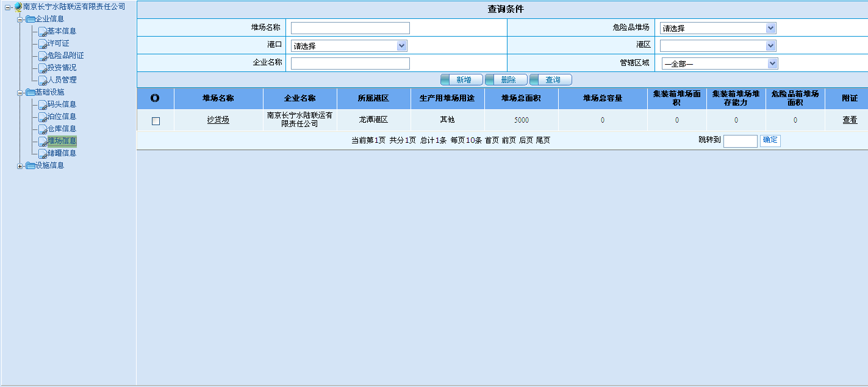This screenshot has width=868, height=387.
Task: Click the 堆场名称 text input field
Action: click(x=350, y=28)
